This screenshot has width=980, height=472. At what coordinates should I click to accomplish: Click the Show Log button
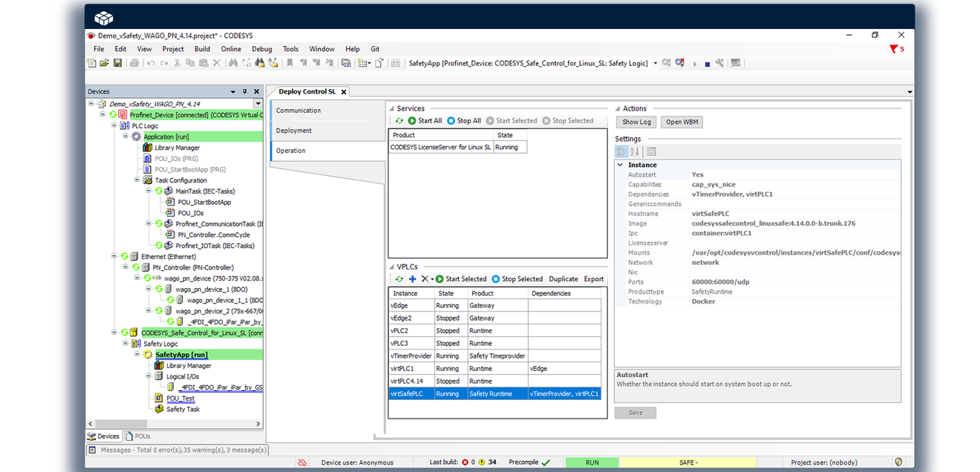click(636, 122)
